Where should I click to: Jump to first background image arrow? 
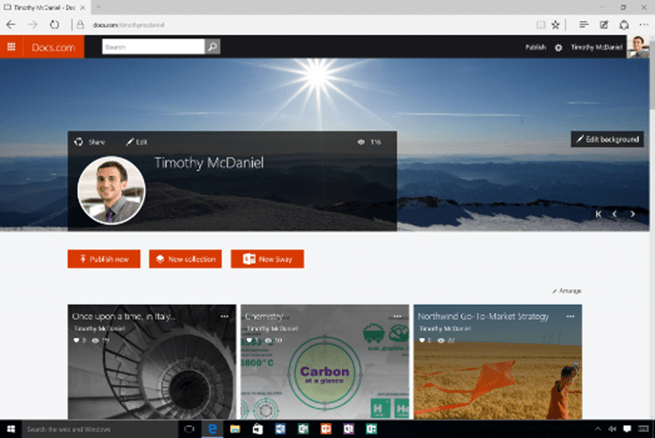pos(598,214)
